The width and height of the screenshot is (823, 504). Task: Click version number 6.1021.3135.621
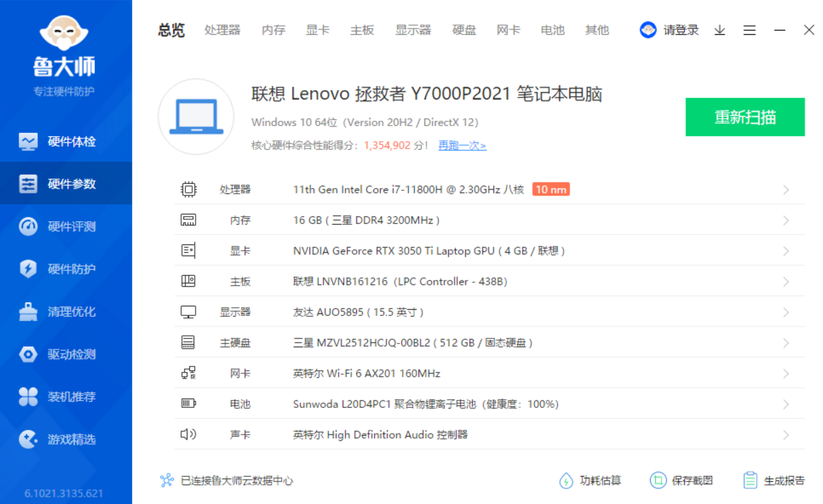[x=64, y=493]
